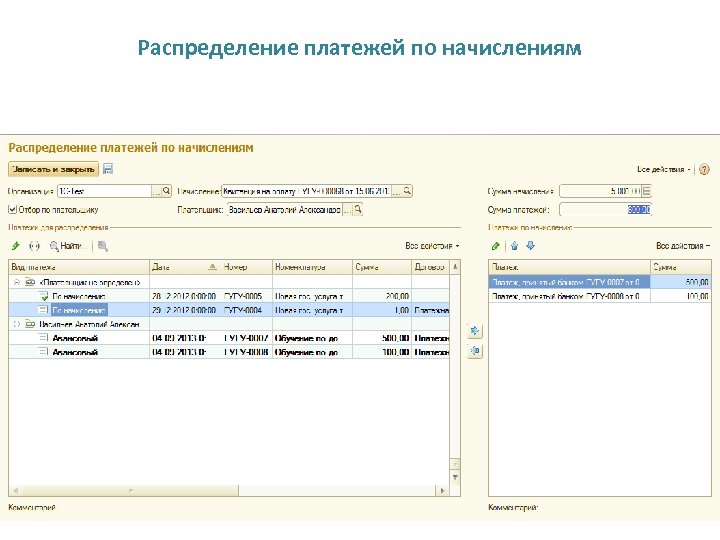Click the folder icon of Васильев Анатолий group
This screenshot has height=540, width=720.
pos(30,324)
